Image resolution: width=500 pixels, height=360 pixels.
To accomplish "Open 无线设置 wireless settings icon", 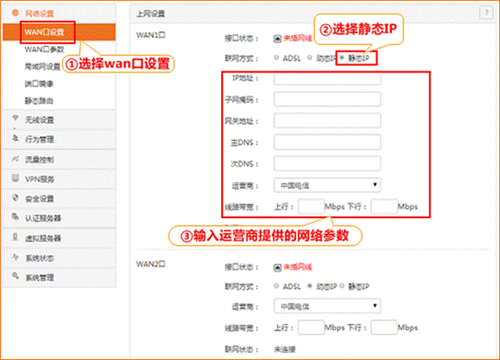I will (15, 118).
